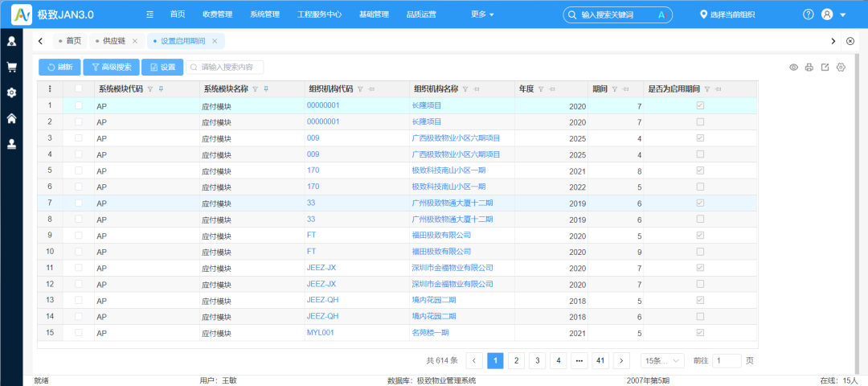The width and height of the screenshot is (868, 386).
Task: Toggle the 是否为启用期间 checkbox in row 5
Action: point(700,170)
